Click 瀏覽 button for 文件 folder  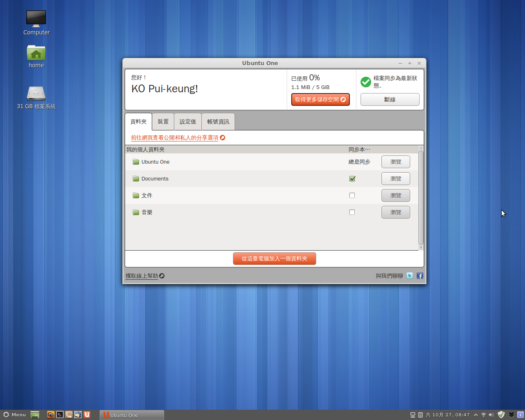[x=395, y=196]
